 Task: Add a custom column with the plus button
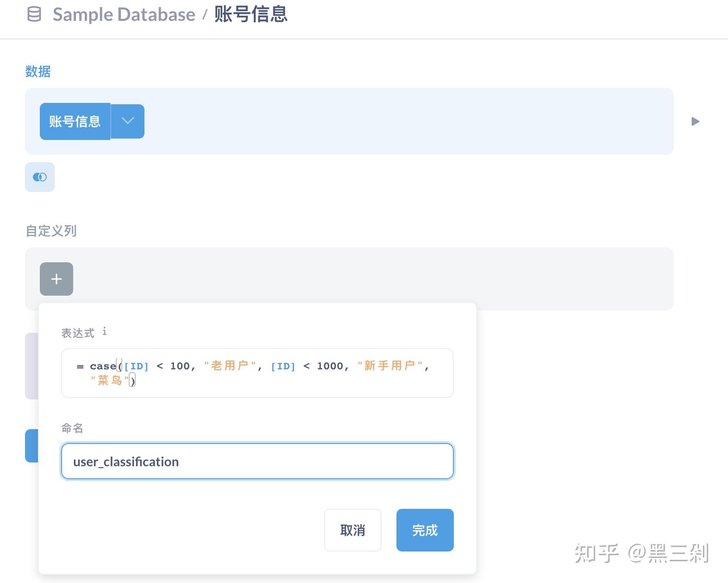pos(56,279)
